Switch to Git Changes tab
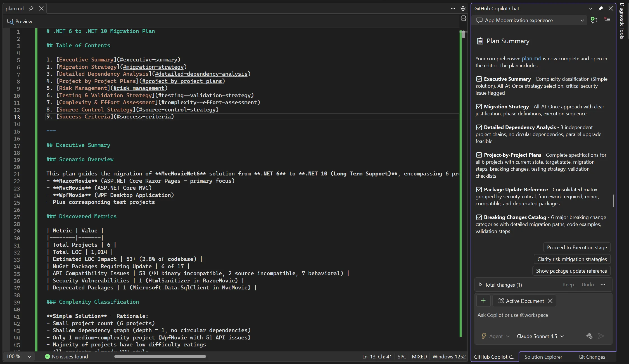The width and height of the screenshot is (629, 364). [592, 357]
